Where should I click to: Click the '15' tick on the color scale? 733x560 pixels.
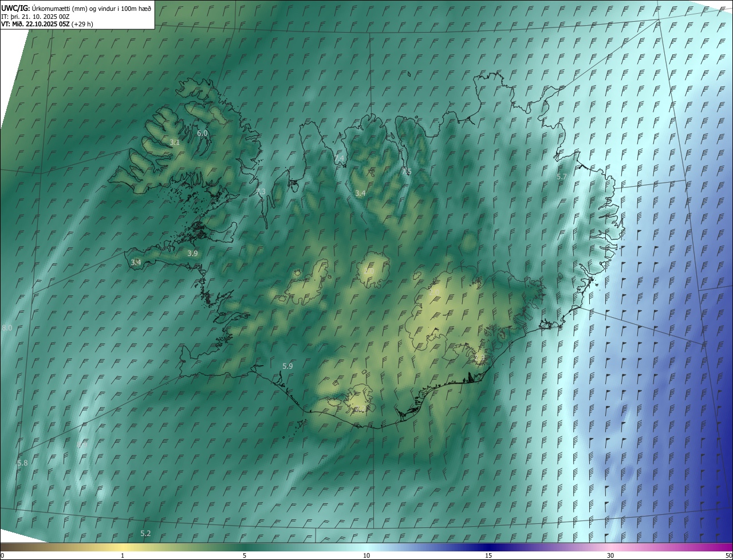(x=488, y=555)
